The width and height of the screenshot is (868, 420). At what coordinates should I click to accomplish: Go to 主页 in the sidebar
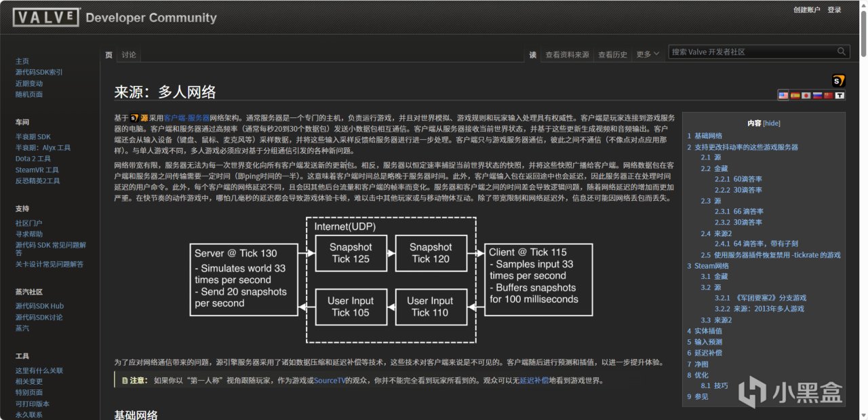22,61
